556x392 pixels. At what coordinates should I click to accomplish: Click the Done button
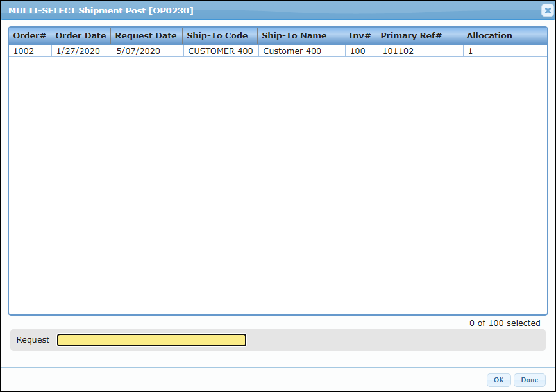529,380
